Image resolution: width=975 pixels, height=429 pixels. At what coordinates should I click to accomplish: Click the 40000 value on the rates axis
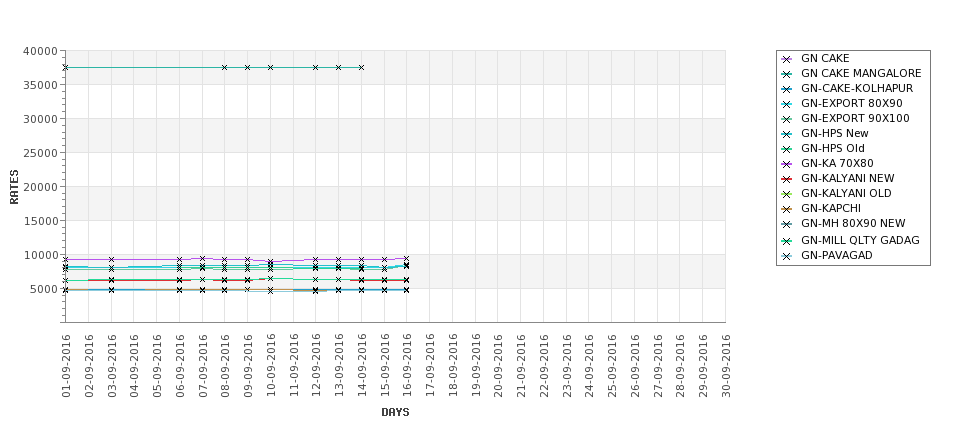point(40,51)
